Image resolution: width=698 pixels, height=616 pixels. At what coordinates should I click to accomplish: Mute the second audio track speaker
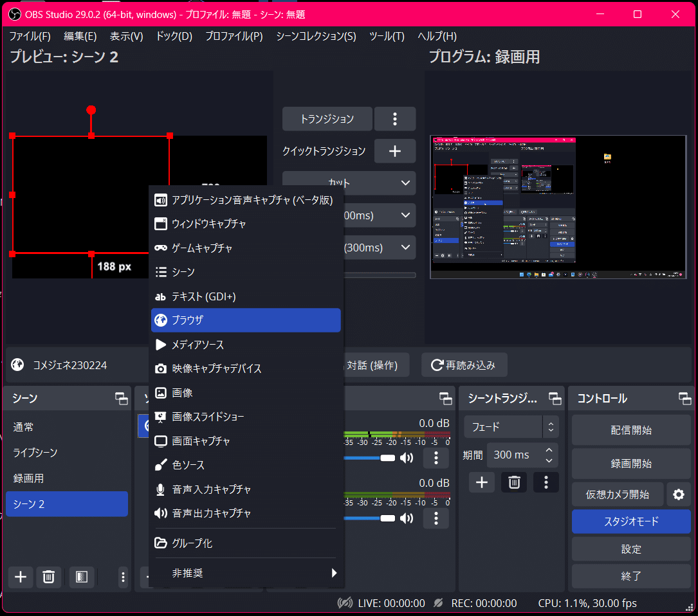coord(407,518)
